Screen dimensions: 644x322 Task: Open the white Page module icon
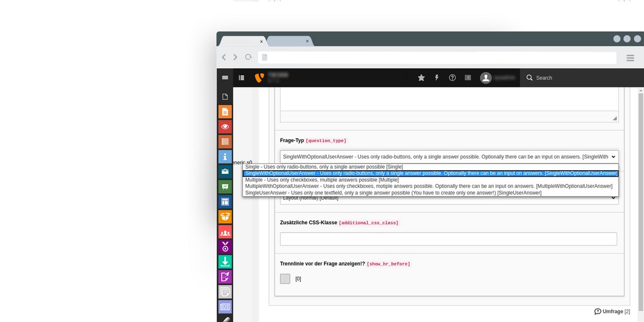point(225,97)
